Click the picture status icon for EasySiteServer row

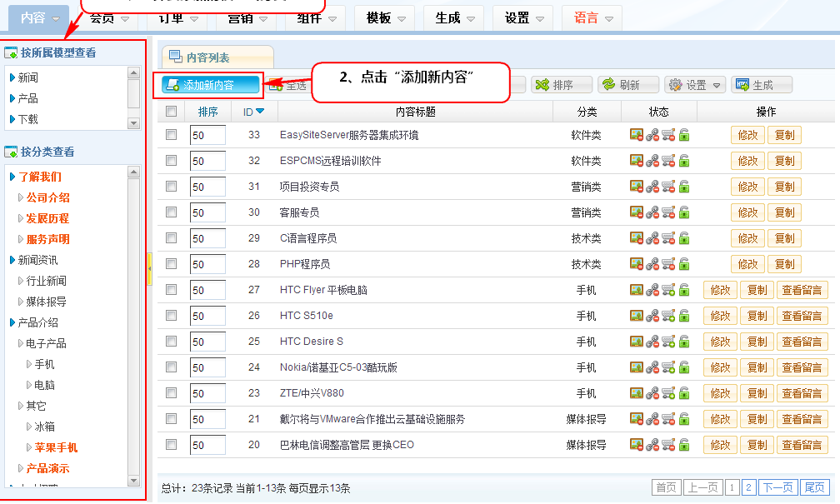click(x=636, y=135)
